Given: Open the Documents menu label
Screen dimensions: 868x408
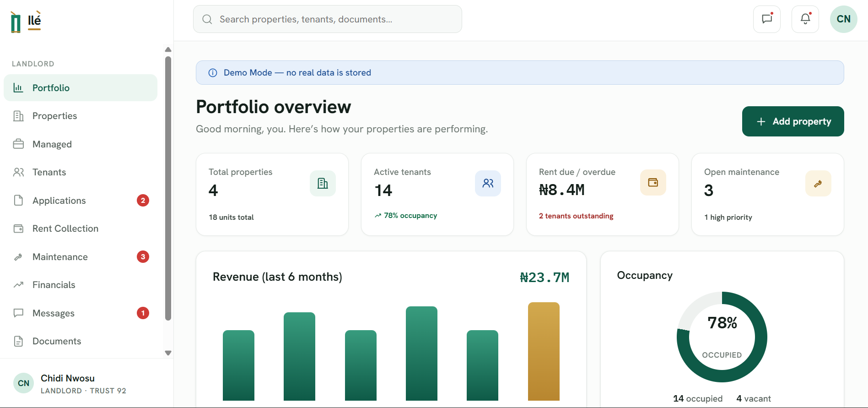Looking at the screenshot, I should pos(57,341).
